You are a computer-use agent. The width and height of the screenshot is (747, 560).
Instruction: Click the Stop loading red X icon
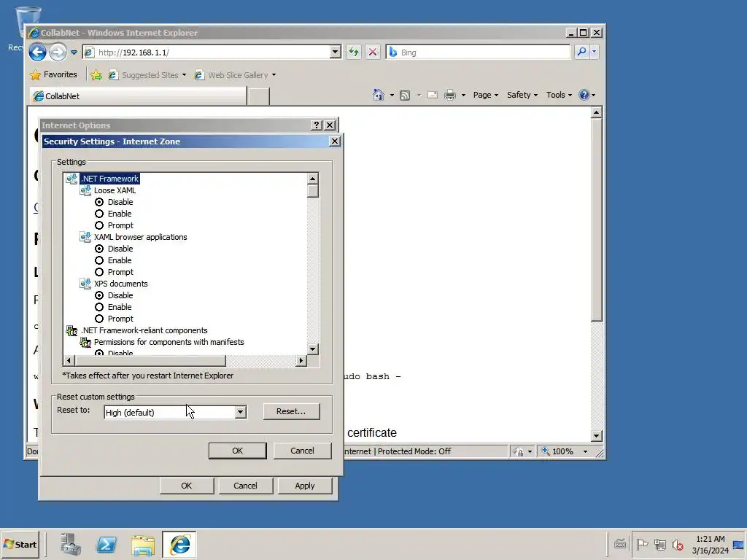pos(373,52)
